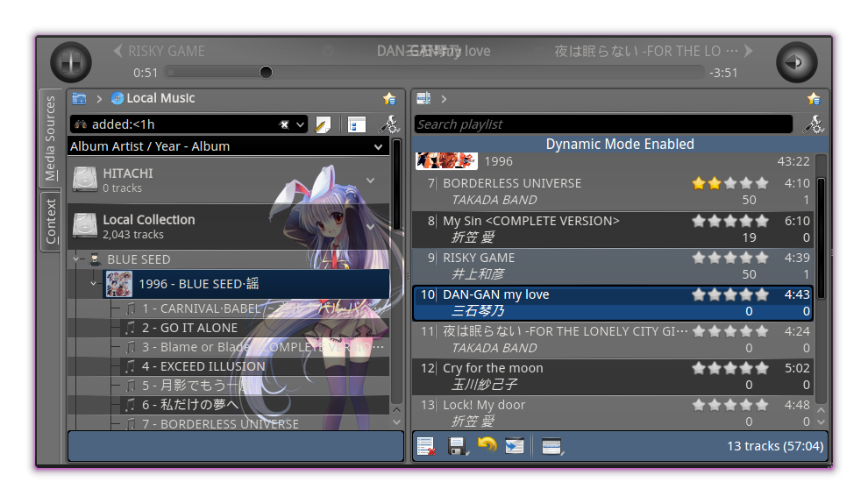Open the Context side tab
This screenshot has height=503, width=868.
click(x=50, y=221)
